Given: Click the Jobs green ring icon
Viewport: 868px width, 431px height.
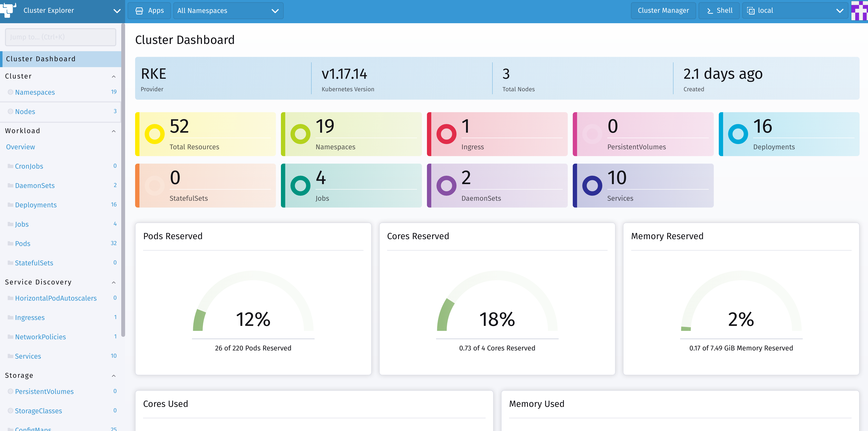Looking at the screenshot, I should (300, 186).
